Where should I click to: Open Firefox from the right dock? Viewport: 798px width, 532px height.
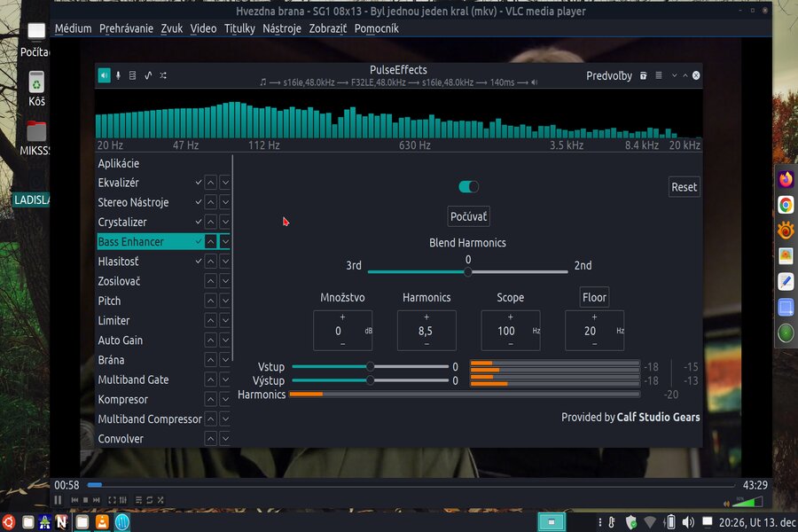[786, 179]
